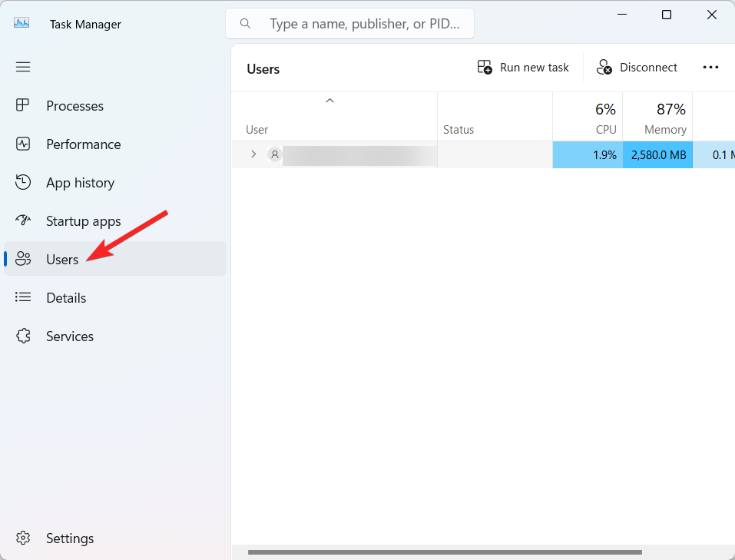The image size is (735, 560).
Task: Expand the user row chevron
Action: click(x=253, y=154)
